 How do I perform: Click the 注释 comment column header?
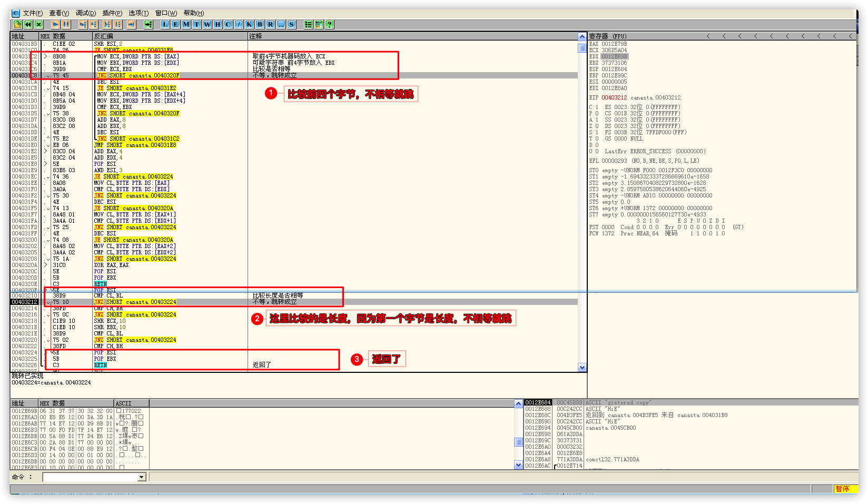click(x=256, y=36)
